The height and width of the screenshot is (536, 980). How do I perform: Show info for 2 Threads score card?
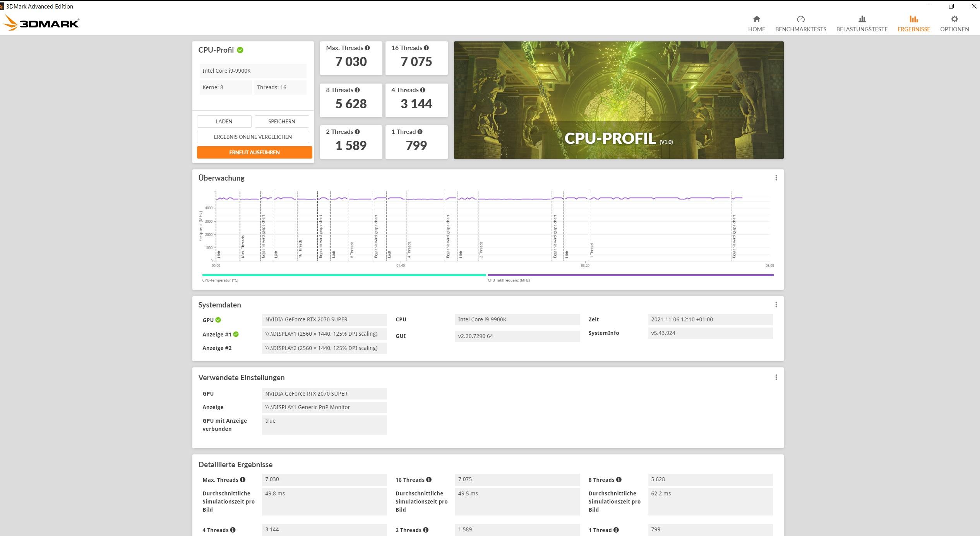click(x=357, y=132)
